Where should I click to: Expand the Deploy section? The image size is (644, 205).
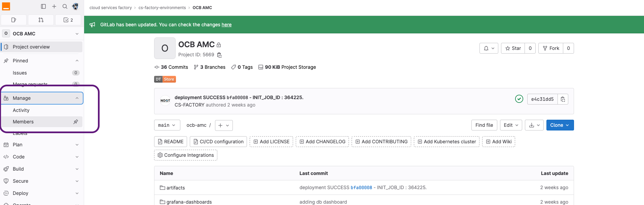click(42, 193)
